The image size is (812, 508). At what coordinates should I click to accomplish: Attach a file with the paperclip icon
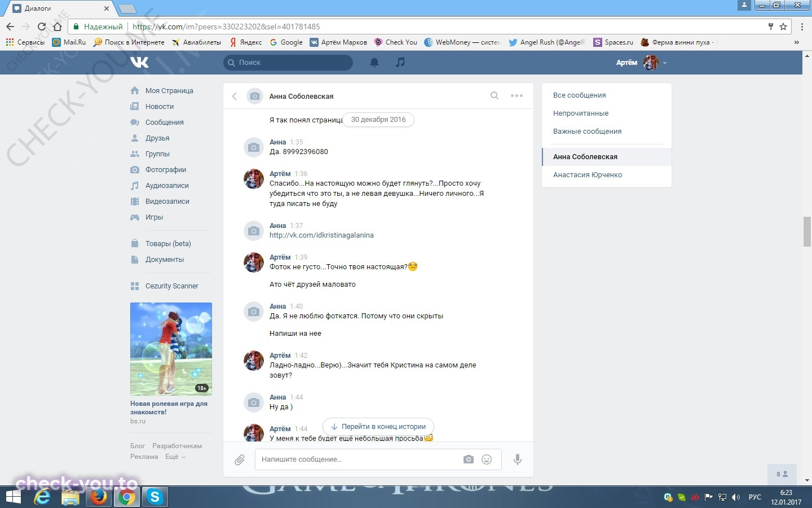pos(240,460)
